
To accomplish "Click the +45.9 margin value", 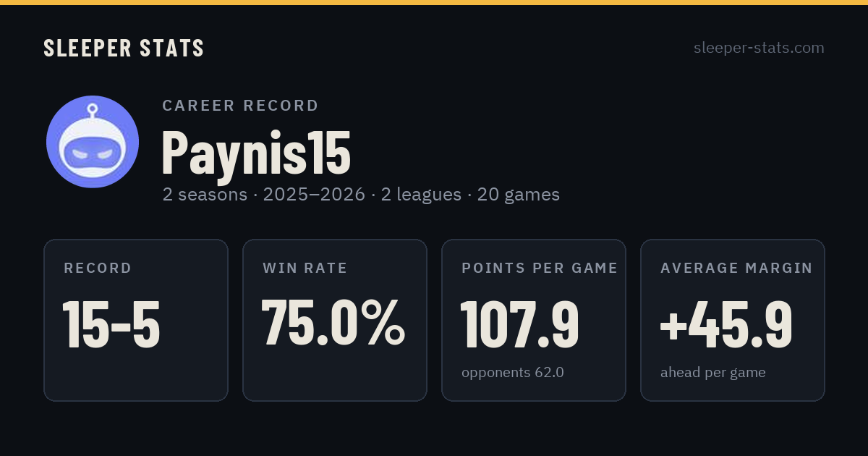I will point(726,323).
